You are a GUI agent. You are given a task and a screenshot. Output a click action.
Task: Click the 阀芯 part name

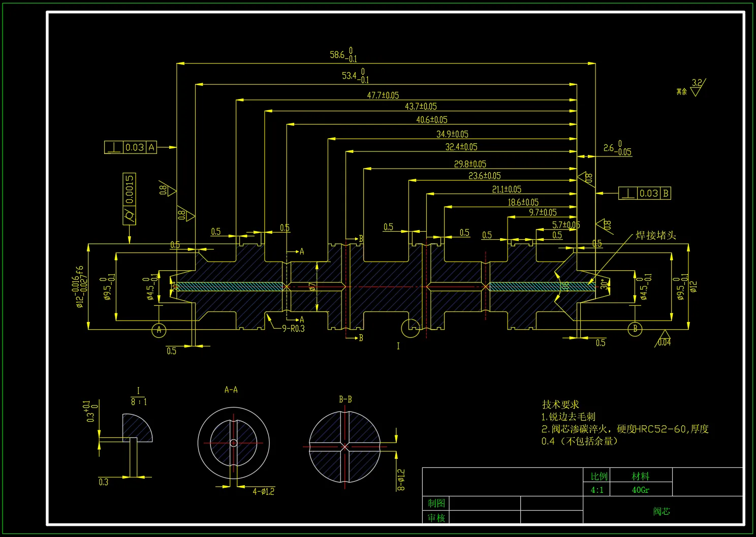tap(661, 511)
